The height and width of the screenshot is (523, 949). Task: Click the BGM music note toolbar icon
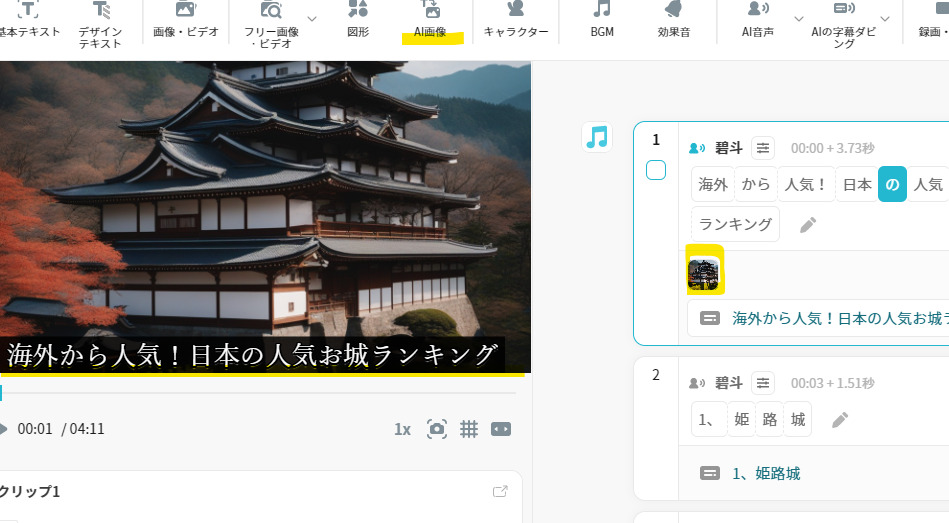(x=602, y=19)
